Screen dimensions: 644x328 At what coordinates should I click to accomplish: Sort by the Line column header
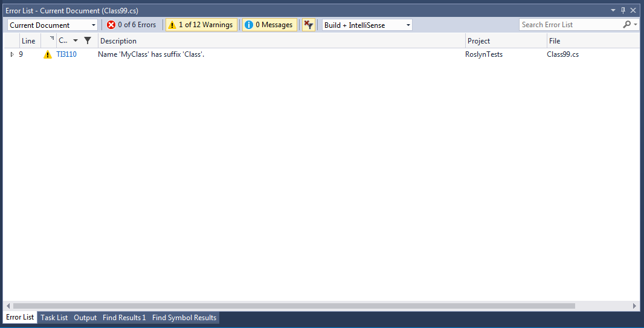click(x=28, y=41)
